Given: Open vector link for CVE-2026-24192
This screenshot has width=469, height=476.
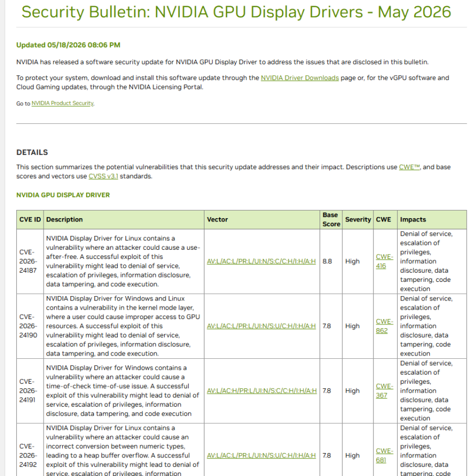Looking at the screenshot, I should pyautogui.click(x=261, y=455).
